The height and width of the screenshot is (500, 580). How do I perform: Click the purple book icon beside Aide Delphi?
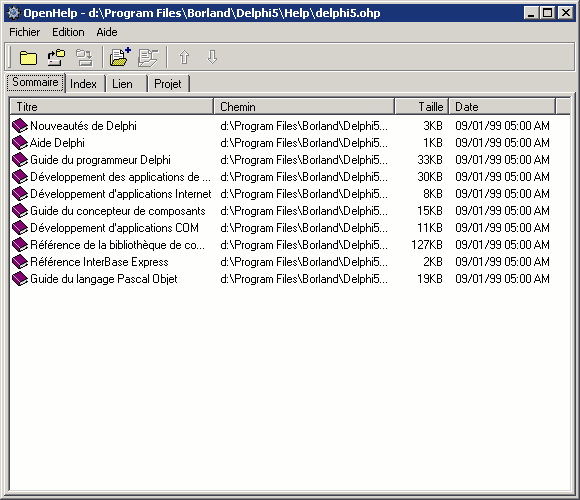pos(20,143)
